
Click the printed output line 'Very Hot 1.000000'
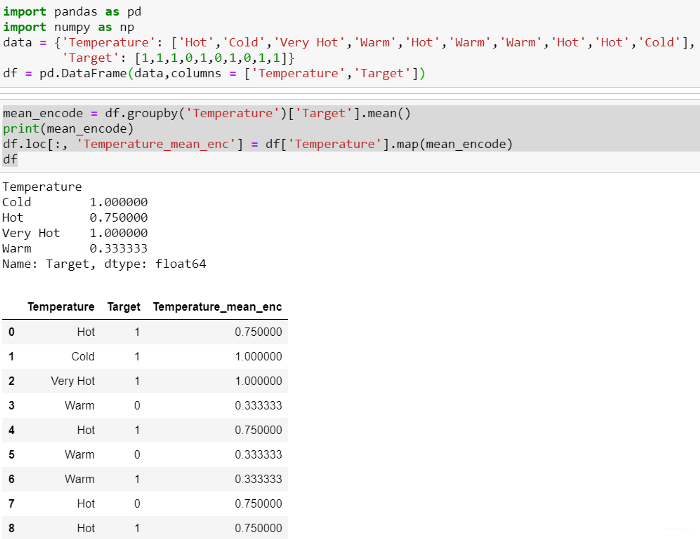pos(75,233)
